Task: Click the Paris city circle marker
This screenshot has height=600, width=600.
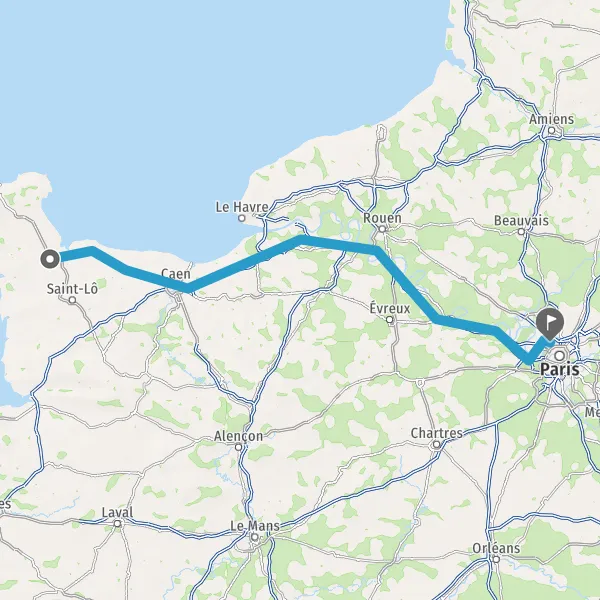Action: click(559, 356)
